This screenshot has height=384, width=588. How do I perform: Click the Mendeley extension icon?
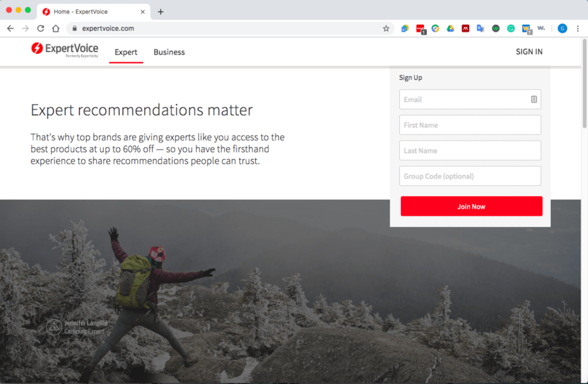[x=466, y=28]
